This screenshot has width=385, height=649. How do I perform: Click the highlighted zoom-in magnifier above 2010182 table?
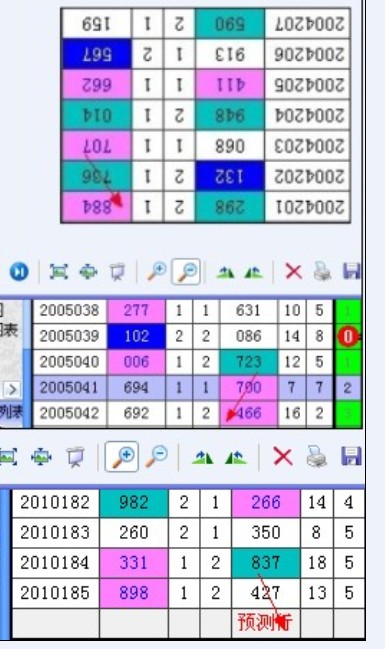pos(122,457)
